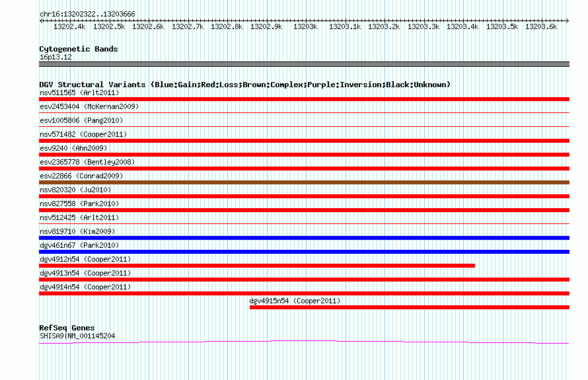Click the red dgv4915n54 bar starting mid-track

click(x=410, y=307)
